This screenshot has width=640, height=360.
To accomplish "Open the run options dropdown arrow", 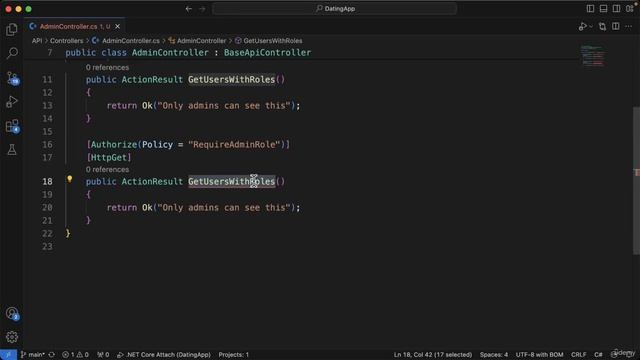I will (591, 27).
